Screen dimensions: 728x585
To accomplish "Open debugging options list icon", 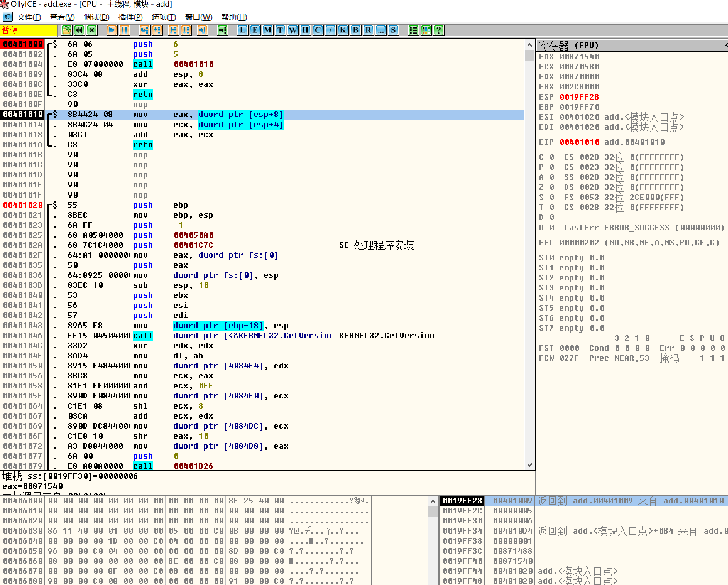I will (x=413, y=30).
